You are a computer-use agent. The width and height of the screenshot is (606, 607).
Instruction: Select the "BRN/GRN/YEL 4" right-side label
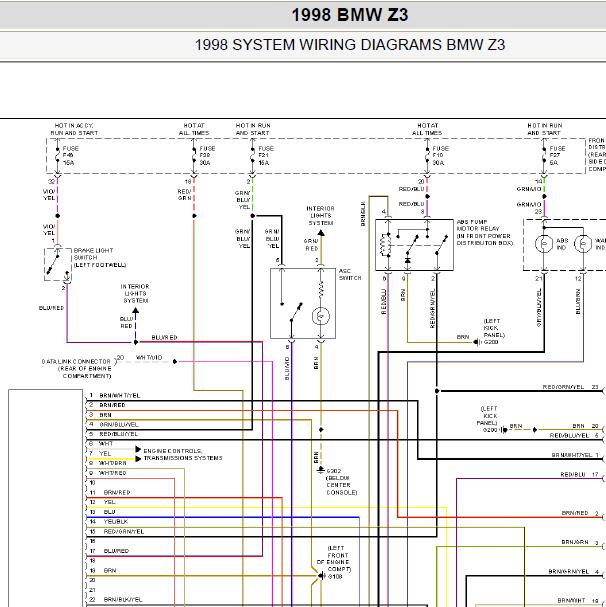click(574, 572)
